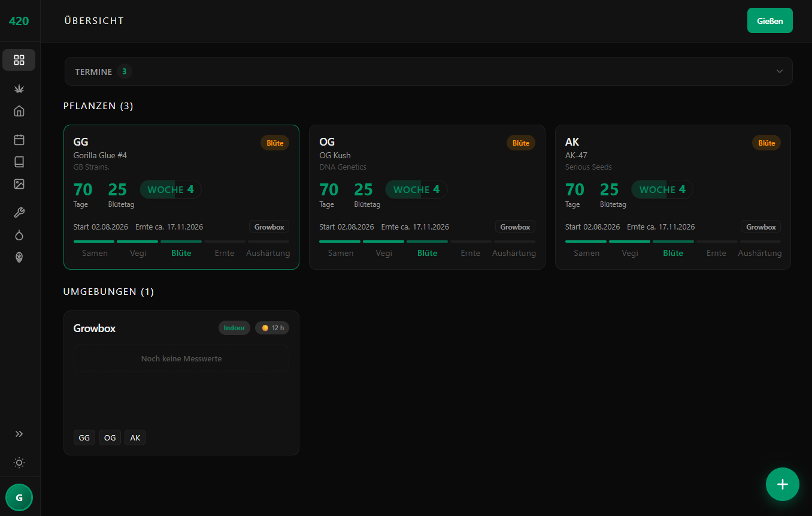Open the dashboard grid icon in sidebar
This screenshot has height=516, width=812.
coord(19,60)
